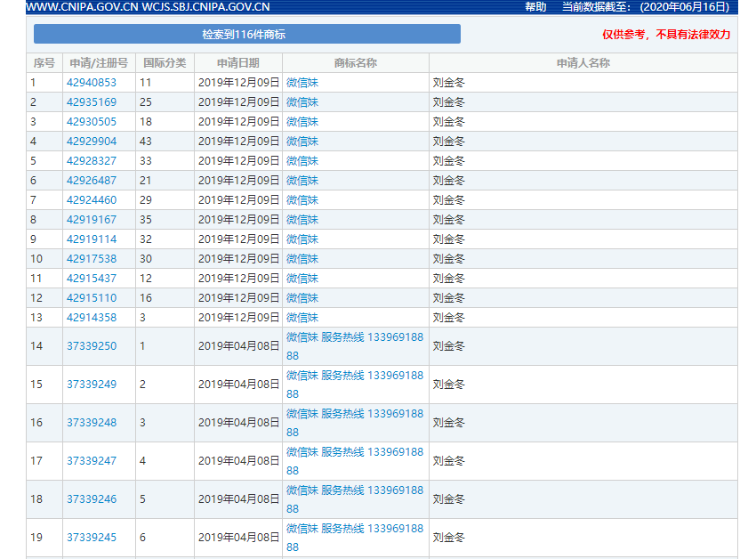The height and width of the screenshot is (559, 756).
Task: Open application number 42926487
Action: click(x=92, y=181)
